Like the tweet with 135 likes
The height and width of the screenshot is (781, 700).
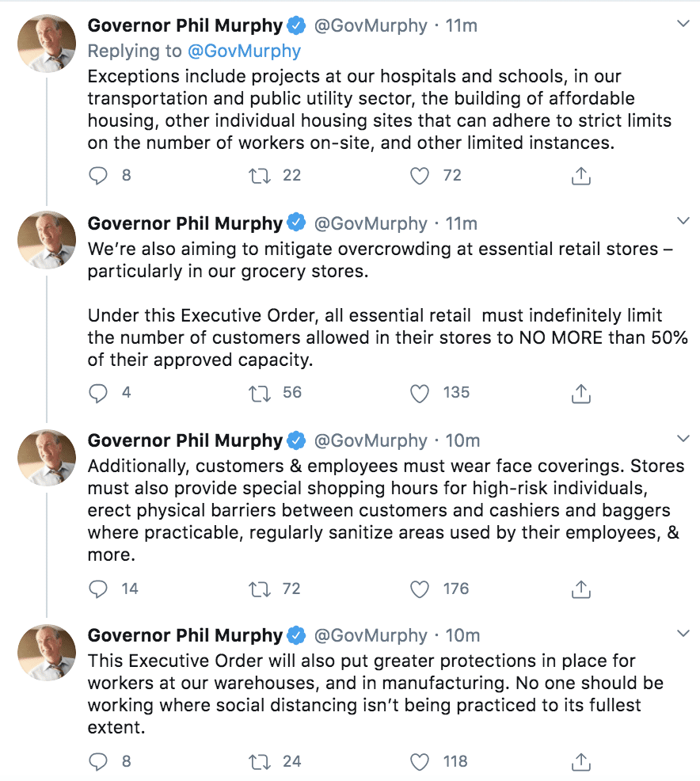419,393
